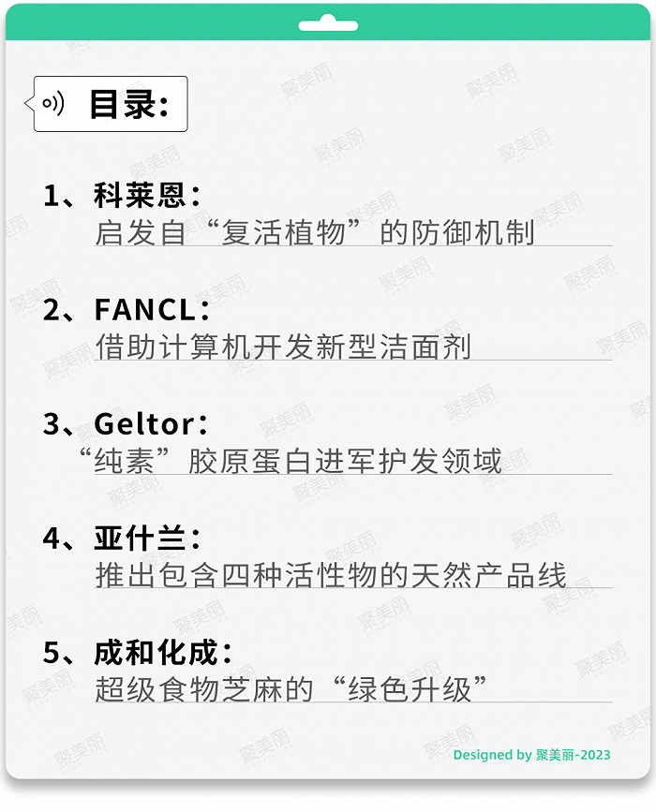Select list number 5 before 成和化成

pos(52,653)
